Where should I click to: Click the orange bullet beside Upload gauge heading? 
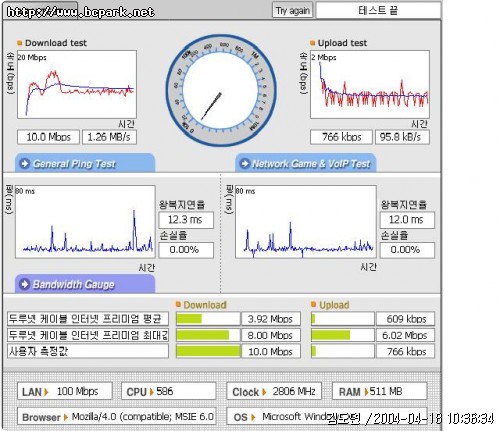(313, 304)
